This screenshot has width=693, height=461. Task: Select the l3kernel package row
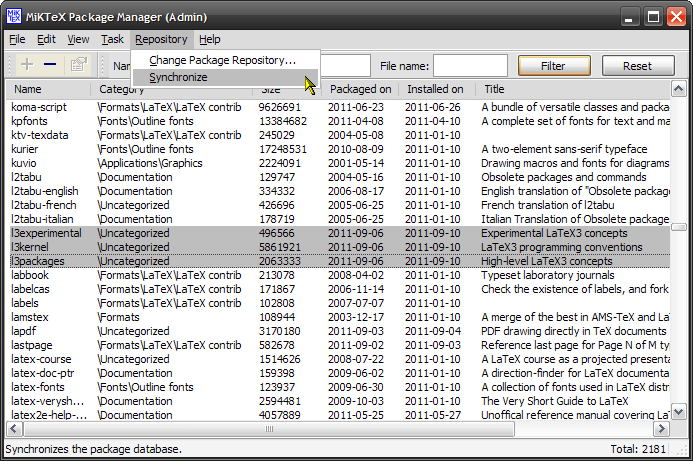[x=339, y=247]
